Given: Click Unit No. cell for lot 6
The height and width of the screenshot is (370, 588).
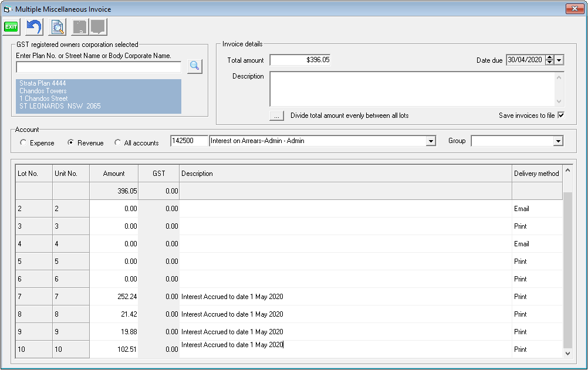Looking at the screenshot, I should click(x=71, y=279).
